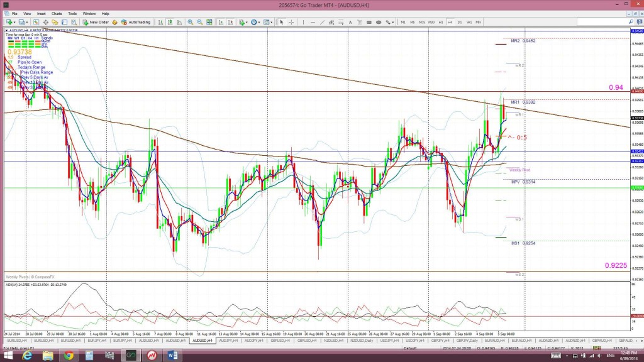Screen dimensions: 644x362
Task: Open the Charts menu
Action: click(57, 13)
